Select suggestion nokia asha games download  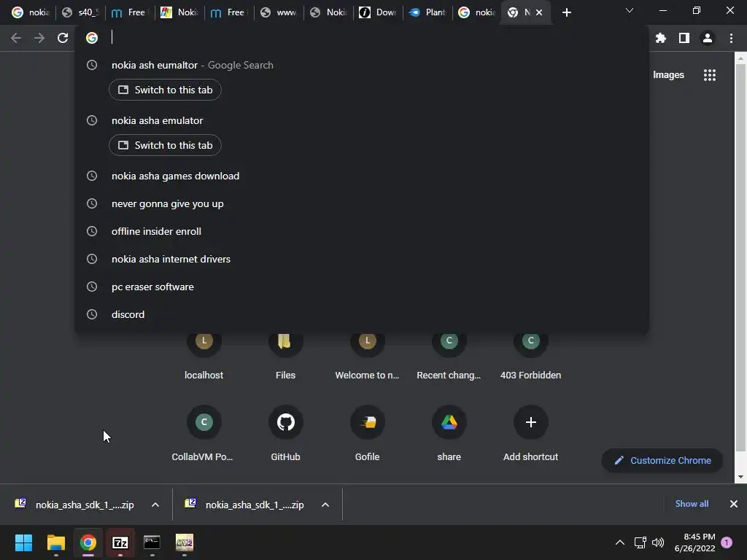pos(362,176)
